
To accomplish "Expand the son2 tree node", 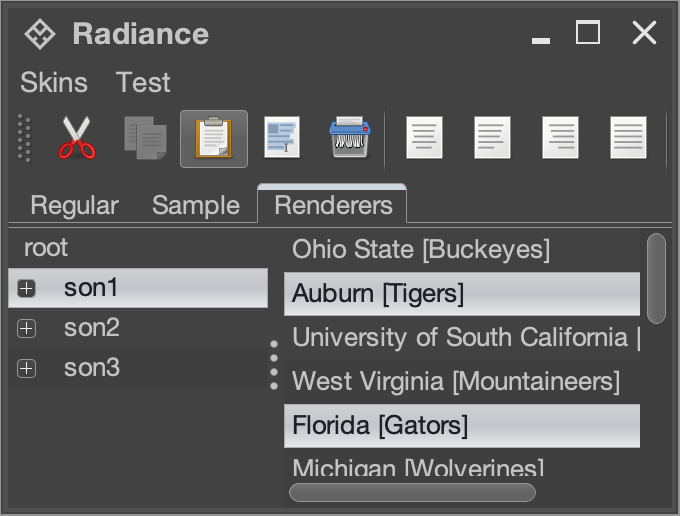I will point(26,328).
